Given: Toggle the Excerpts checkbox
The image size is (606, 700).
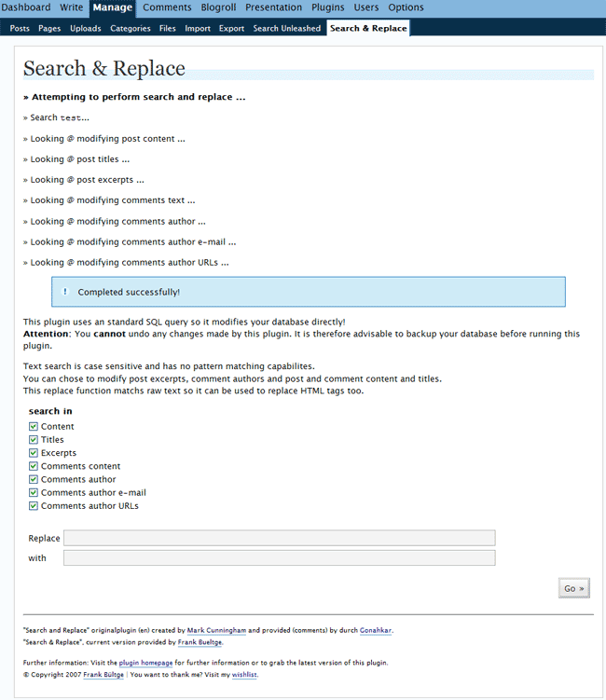Looking at the screenshot, I should pyautogui.click(x=33, y=453).
